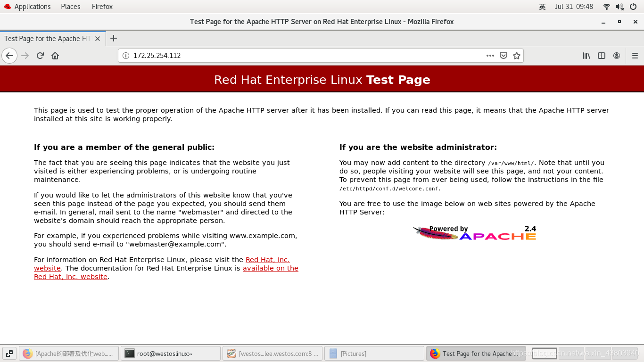Open the volume control icon
This screenshot has width=644, height=362.
[x=619, y=7]
